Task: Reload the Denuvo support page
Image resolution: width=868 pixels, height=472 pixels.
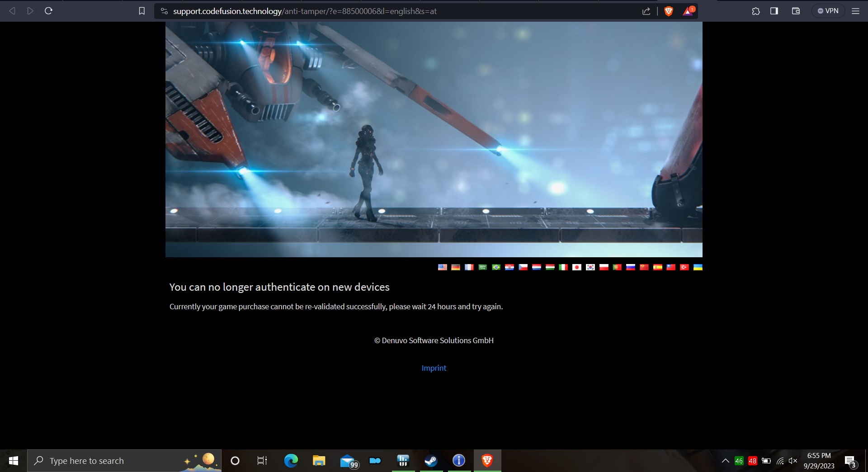Action: point(48,11)
